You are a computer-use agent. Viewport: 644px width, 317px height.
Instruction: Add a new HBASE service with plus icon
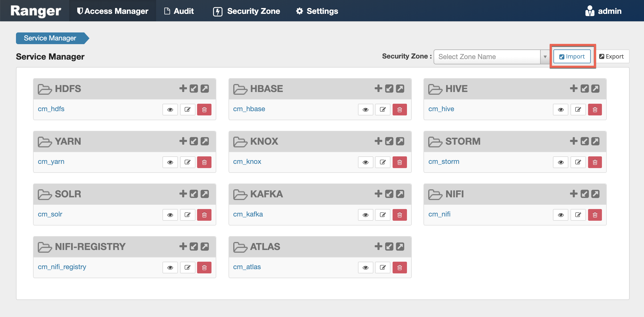pyautogui.click(x=378, y=88)
